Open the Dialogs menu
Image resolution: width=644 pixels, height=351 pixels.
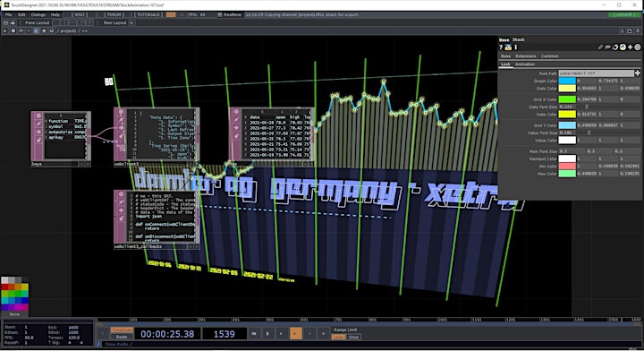click(x=38, y=15)
